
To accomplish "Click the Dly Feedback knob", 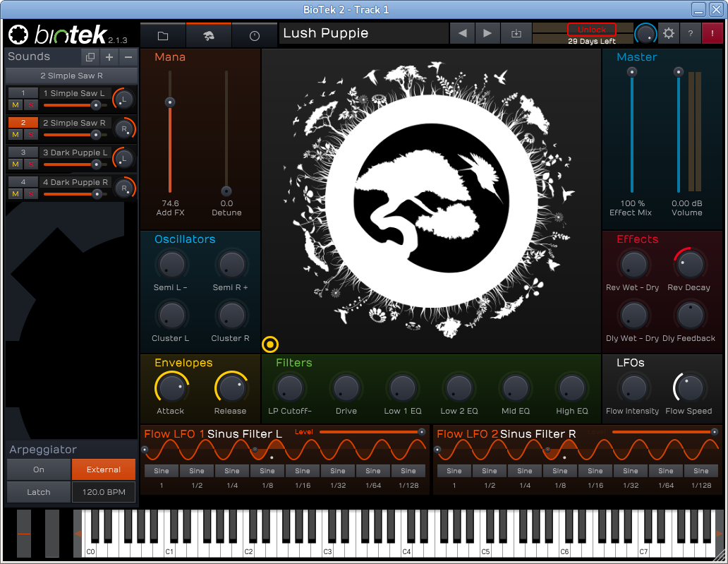I will [689, 316].
